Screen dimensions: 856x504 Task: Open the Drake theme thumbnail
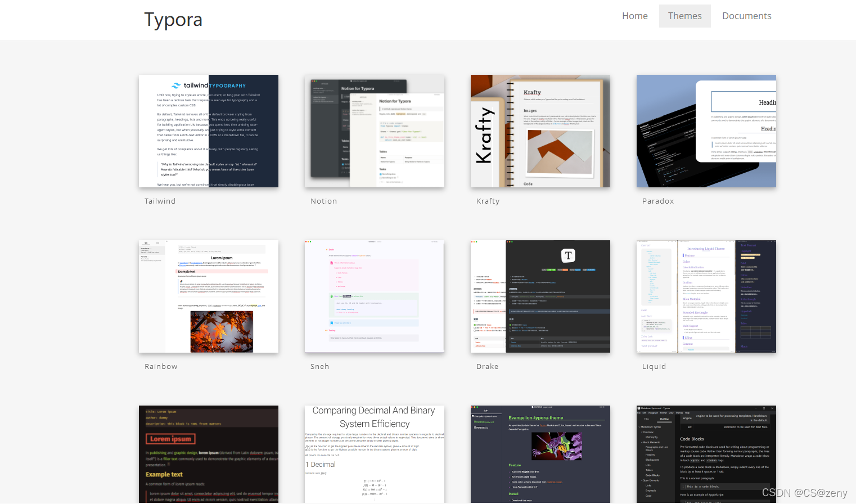click(540, 296)
